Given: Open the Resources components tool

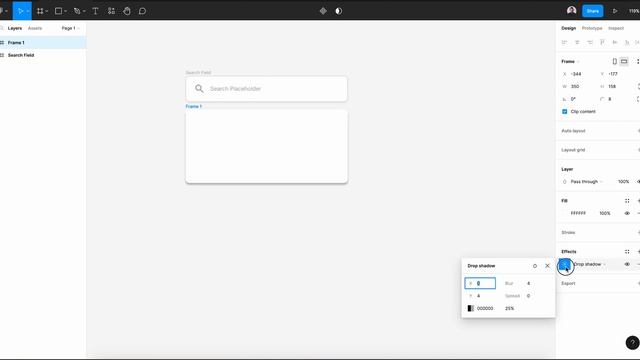Looking at the screenshot, I should tap(111, 11).
